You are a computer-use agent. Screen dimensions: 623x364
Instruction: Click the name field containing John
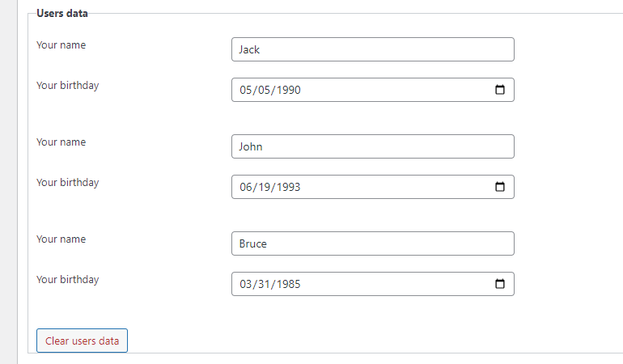(x=372, y=146)
